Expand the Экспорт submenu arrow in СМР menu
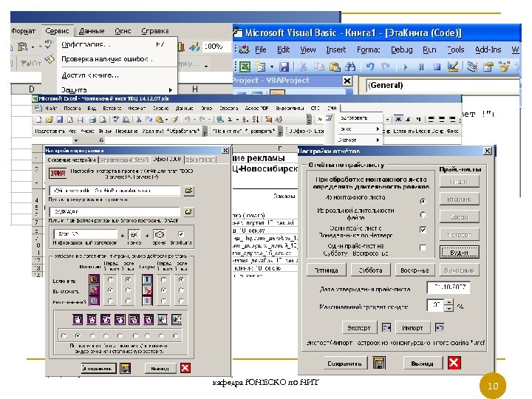532x399 pixels. [378, 140]
